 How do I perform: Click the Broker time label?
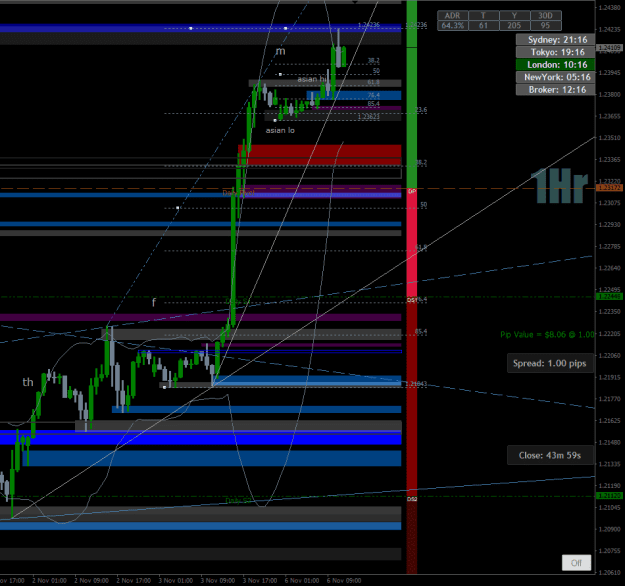556,90
